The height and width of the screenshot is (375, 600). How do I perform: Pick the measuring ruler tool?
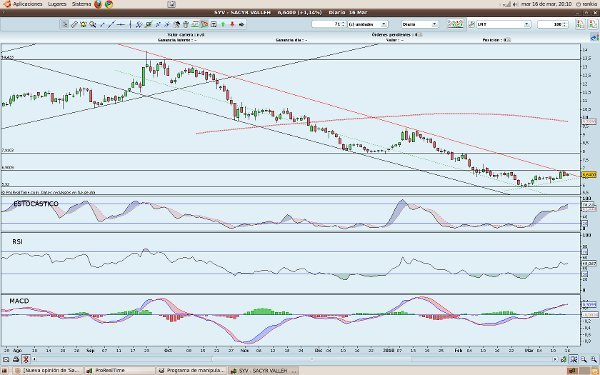point(74,24)
